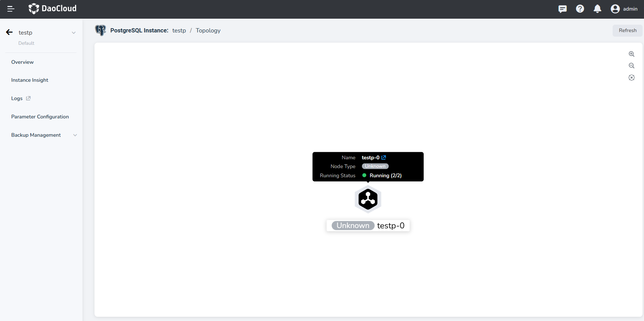
Task: Zoom in on the topology canvas
Action: [x=631, y=54]
